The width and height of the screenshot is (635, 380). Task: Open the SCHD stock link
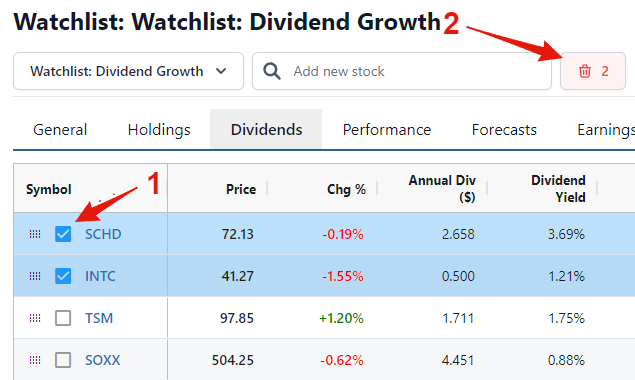click(x=103, y=234)
